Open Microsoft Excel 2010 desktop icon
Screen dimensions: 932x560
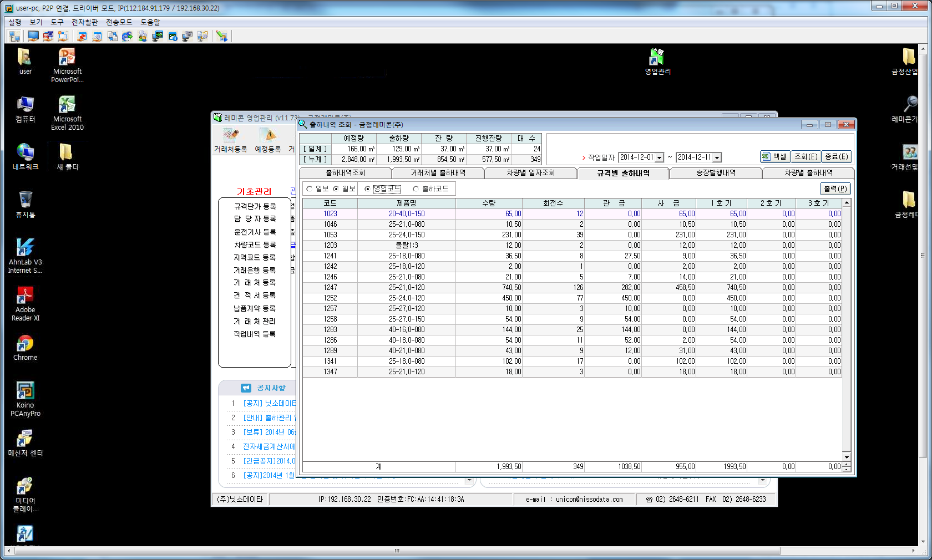[x=67, y=113]
